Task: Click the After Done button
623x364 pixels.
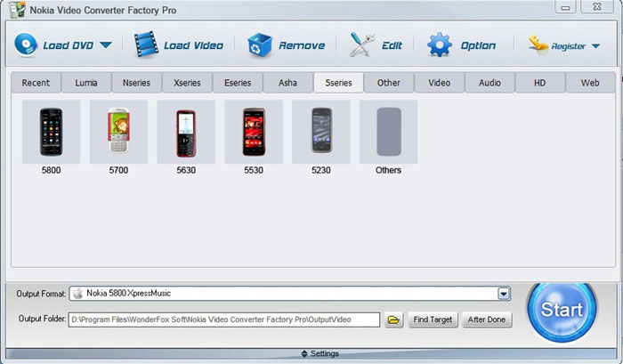Action: click(487, 320)
